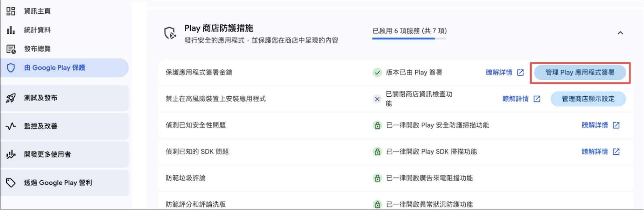The height and width of the screenshot is (210, 644).
Task: Click the Play 商店防護措施 heading
Action: coord(219,28)
